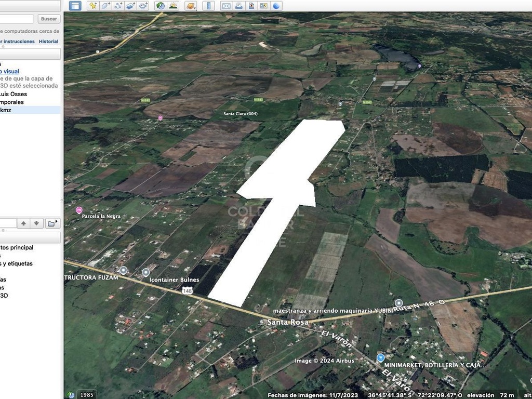532x399 pixels.
Task: Move selected place up with arrow button
Action: (x=23, y=223)
